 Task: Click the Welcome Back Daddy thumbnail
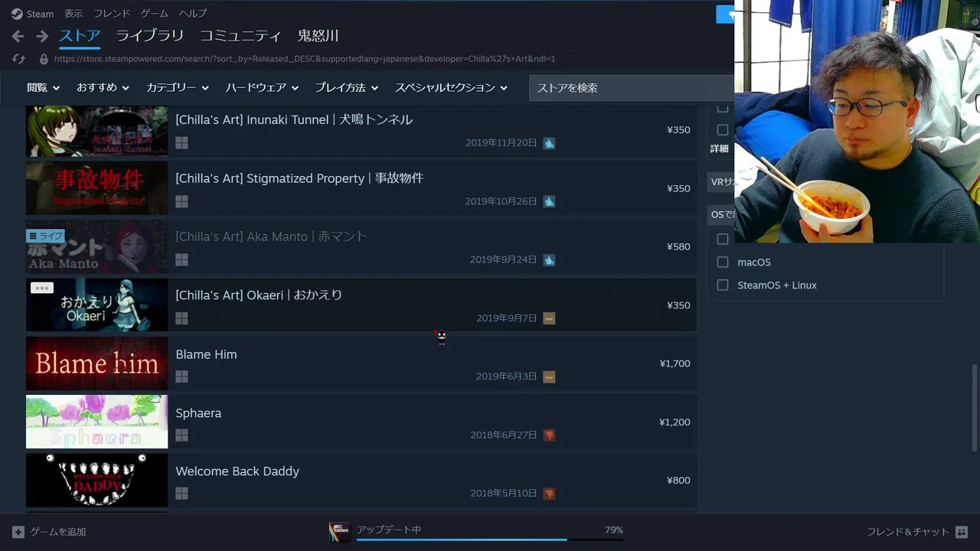[x=96, y=480]
